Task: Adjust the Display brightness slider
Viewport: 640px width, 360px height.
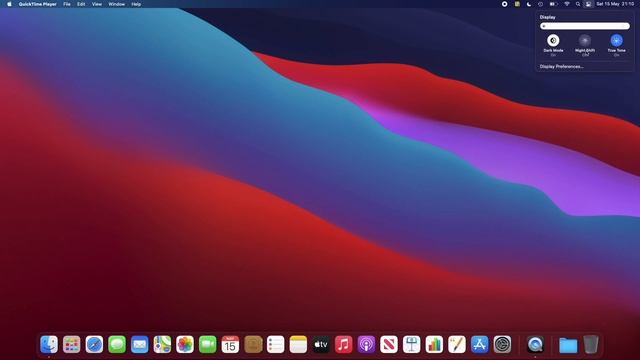Action: pos(585,26)
